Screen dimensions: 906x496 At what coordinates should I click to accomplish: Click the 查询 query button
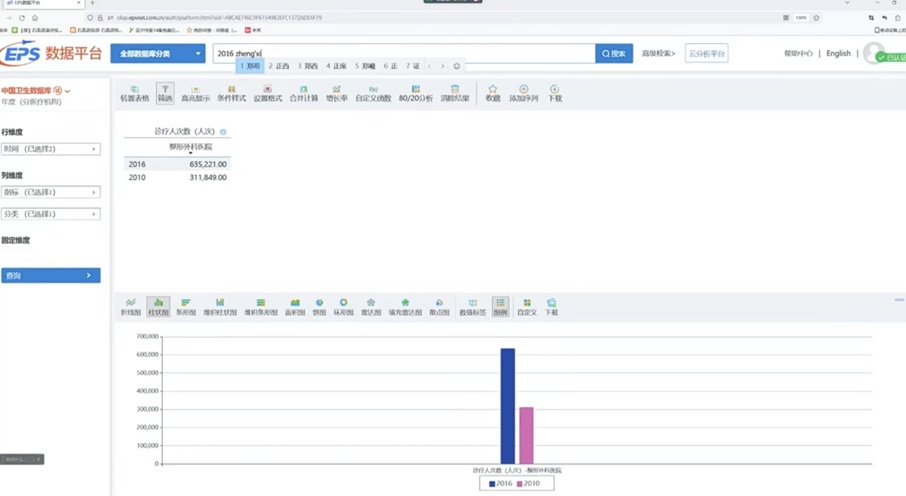click(50, 275)
